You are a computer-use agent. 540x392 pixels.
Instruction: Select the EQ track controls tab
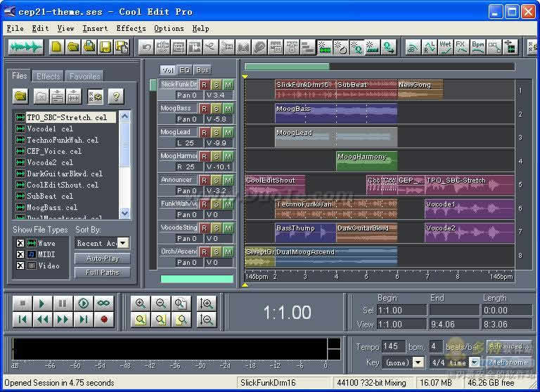185,70
